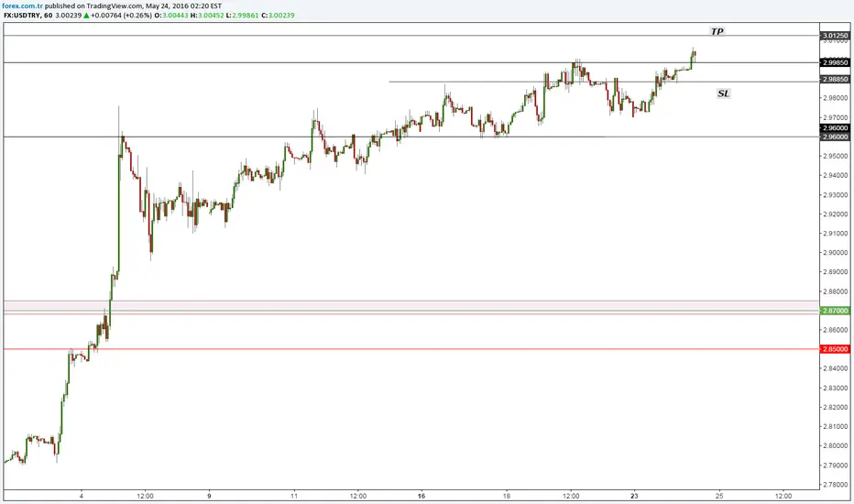The width and height of the screenshot is (854, 504).
Task: Click date label 11 on time axis
Action: [x=294, y=496]
